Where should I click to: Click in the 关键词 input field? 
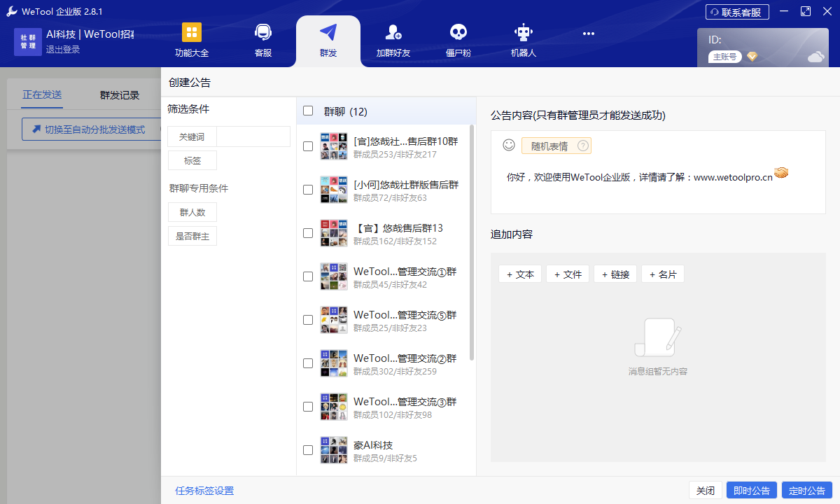(x=253, y=136)
